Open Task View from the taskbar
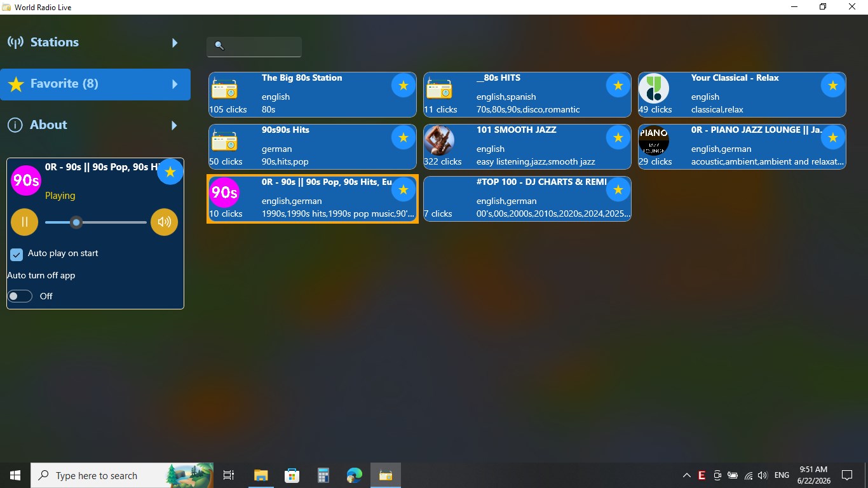The image size is (868, 488). tap(229, 475)
